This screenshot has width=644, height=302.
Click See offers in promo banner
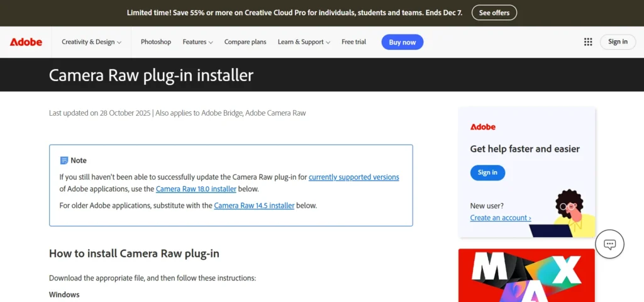(494, 13)
